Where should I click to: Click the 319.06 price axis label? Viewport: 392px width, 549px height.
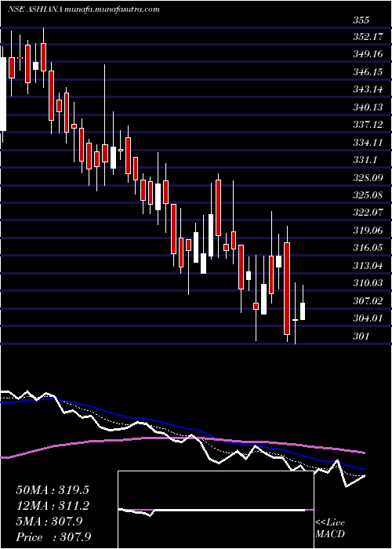pyautogui.click(x=368, y=231)
